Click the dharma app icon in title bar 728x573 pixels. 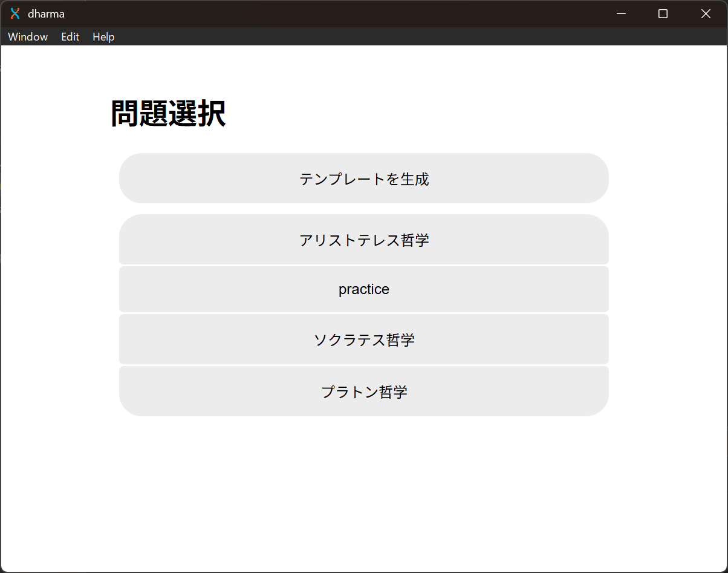15,14
